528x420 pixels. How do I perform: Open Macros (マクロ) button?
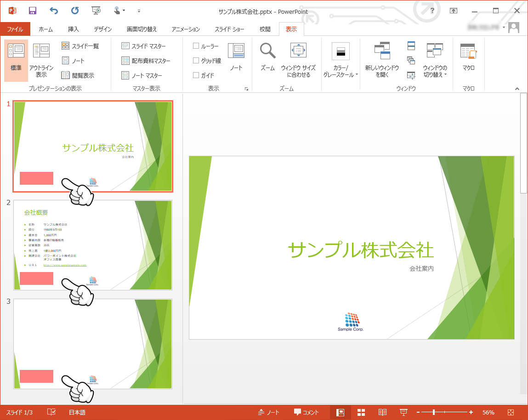(x=468, y=57)
